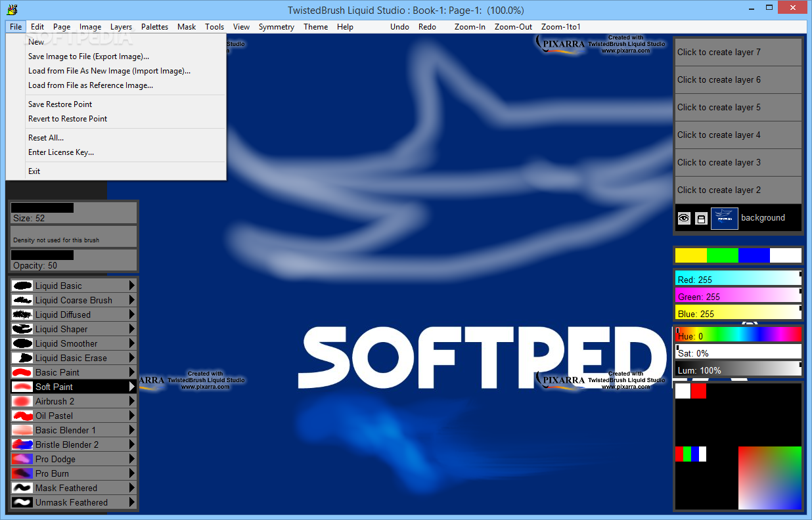Click the Hue rainbow slider
Image resolution: width=812 pixels, height=520 pixels.
pyautogui.click(x=738, y=334)
